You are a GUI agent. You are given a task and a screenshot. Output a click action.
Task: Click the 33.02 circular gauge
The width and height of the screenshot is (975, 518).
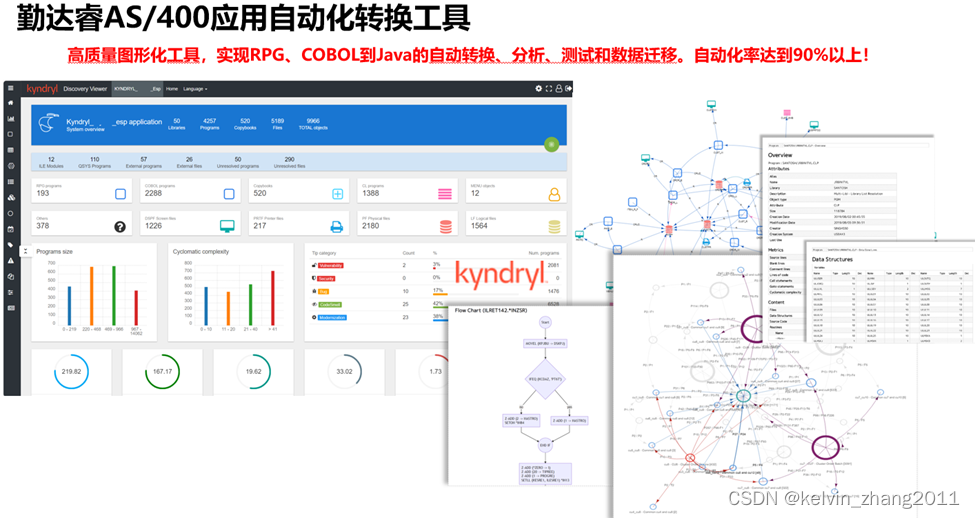tap(344, 372)
